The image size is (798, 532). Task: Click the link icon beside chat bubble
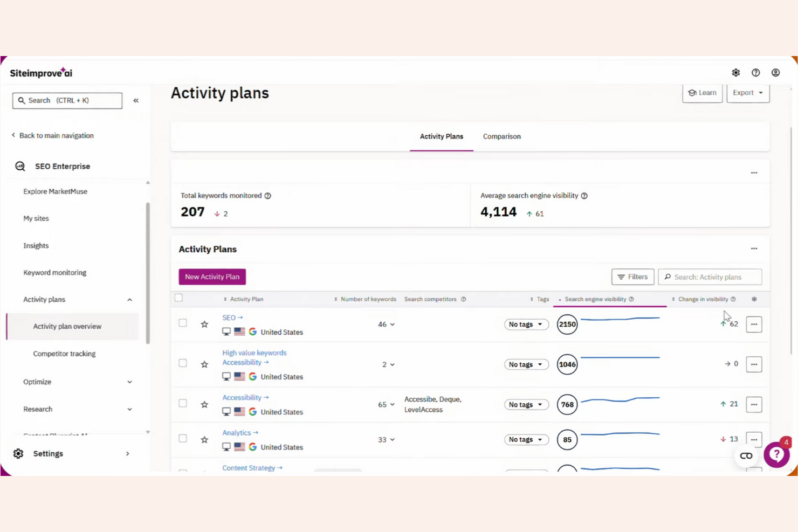(x=746, y=456)
